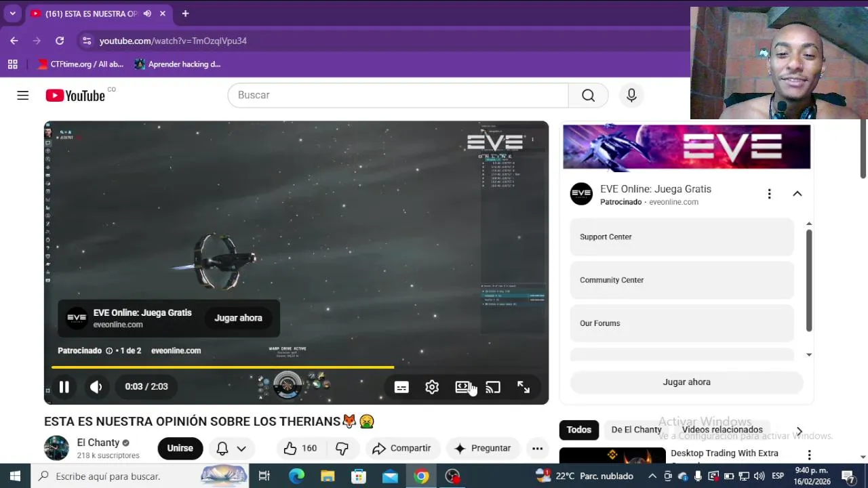This screenshot has height=488, width=868.
Task: Focus the Buscar search field
Action: [398, 95]
